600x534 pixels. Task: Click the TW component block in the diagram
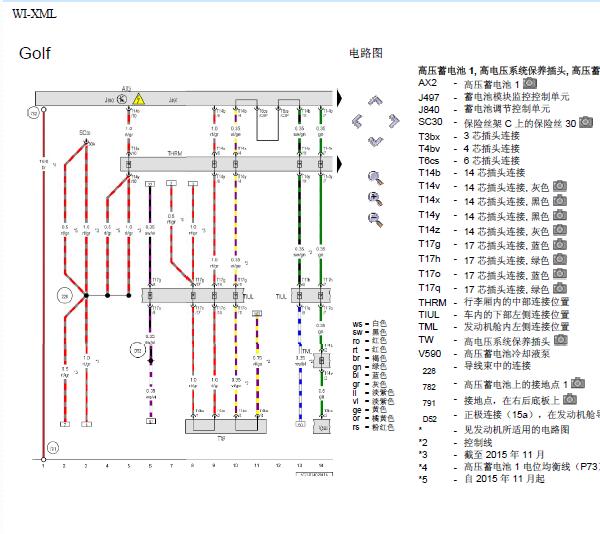(x=226, y=426)
